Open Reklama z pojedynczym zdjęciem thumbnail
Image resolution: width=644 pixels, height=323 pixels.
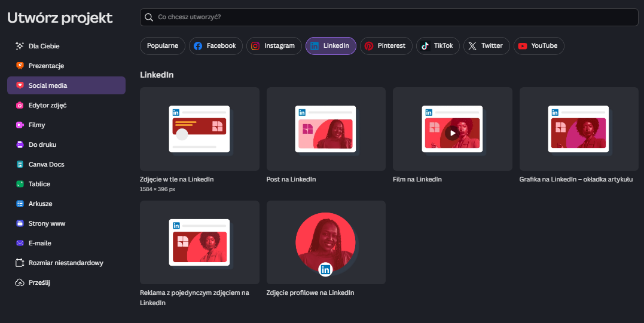pos(200,242)
